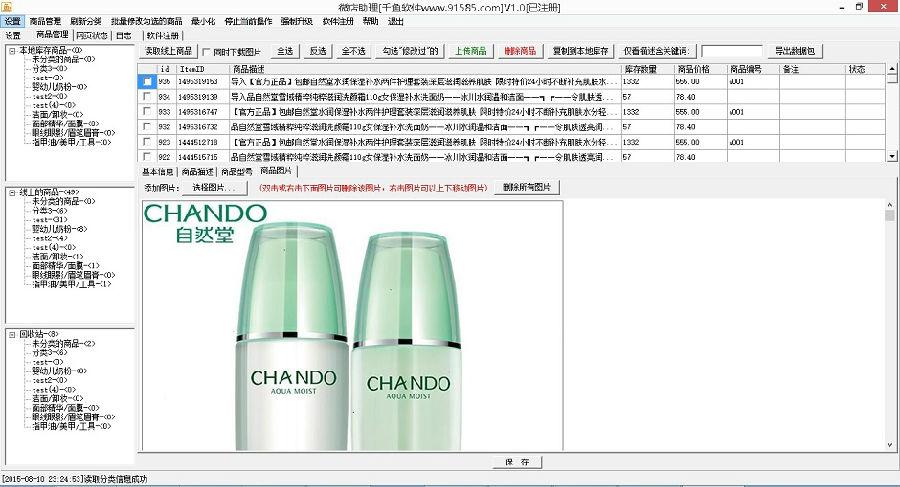Tick the checkbox for product row id 936
Screen dimensions: 900x487
tap(147, 81)
